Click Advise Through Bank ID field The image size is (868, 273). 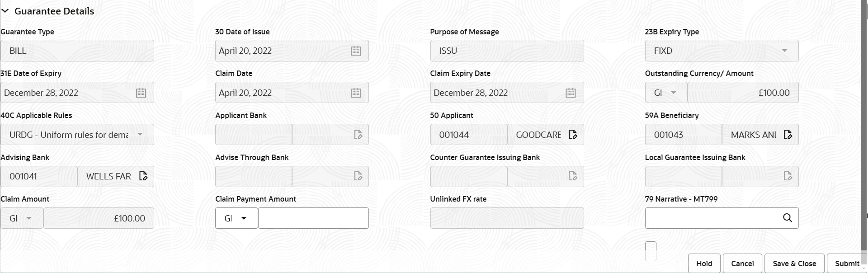(254, 176)
